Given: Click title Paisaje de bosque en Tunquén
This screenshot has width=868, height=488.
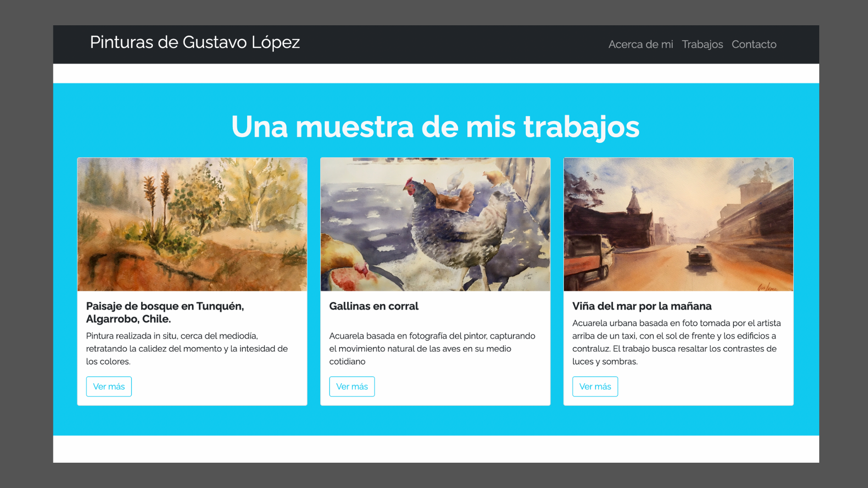Looking at the screenshot, I should tap(165, 312).
